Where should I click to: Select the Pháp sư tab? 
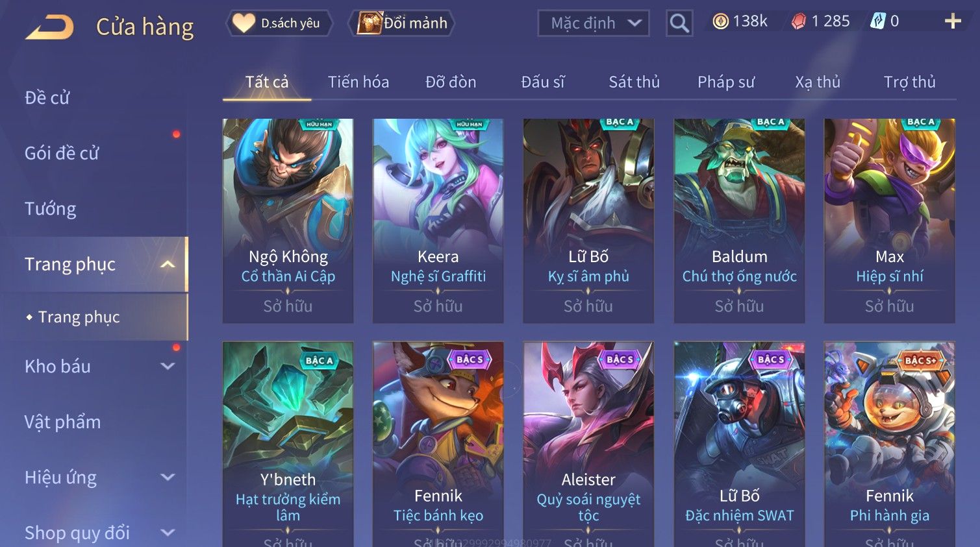(726, 82)
